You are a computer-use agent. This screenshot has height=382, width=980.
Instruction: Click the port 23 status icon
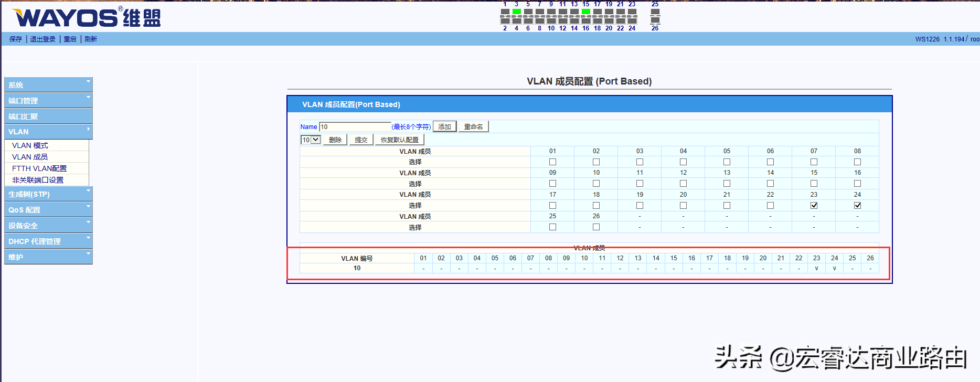pyautogui.click(x=632, y=12)
